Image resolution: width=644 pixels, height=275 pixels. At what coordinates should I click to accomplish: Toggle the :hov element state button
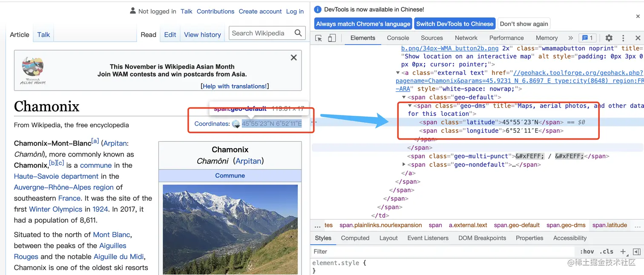587,252
